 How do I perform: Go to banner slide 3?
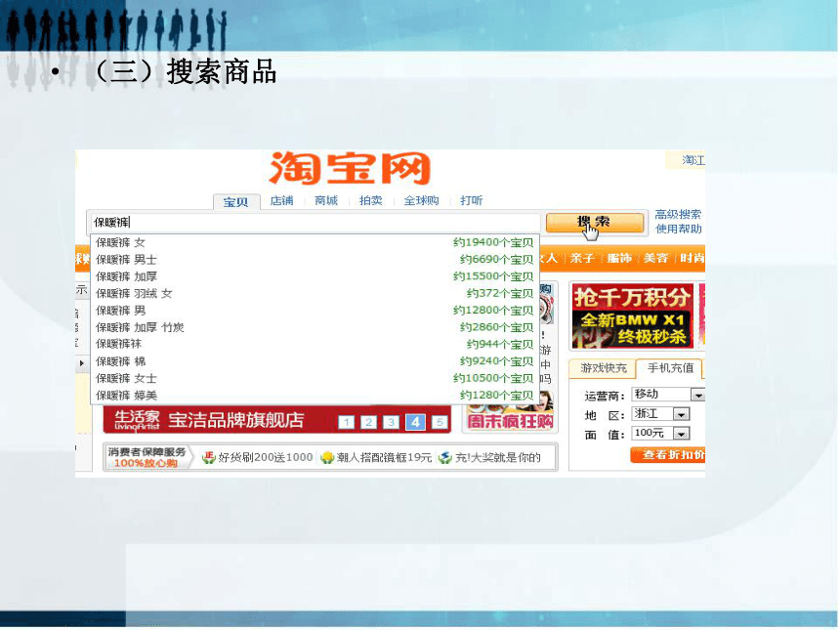click(x=392, y=423)
